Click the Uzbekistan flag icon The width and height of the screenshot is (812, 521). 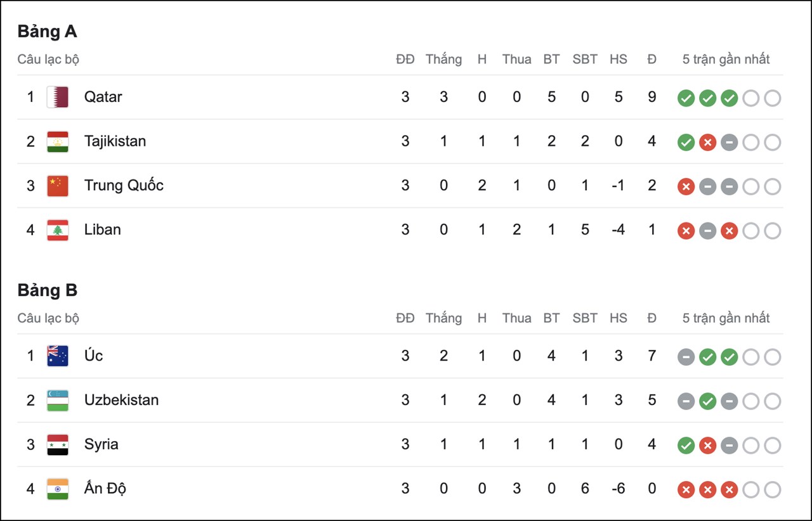tap(58, 400)
